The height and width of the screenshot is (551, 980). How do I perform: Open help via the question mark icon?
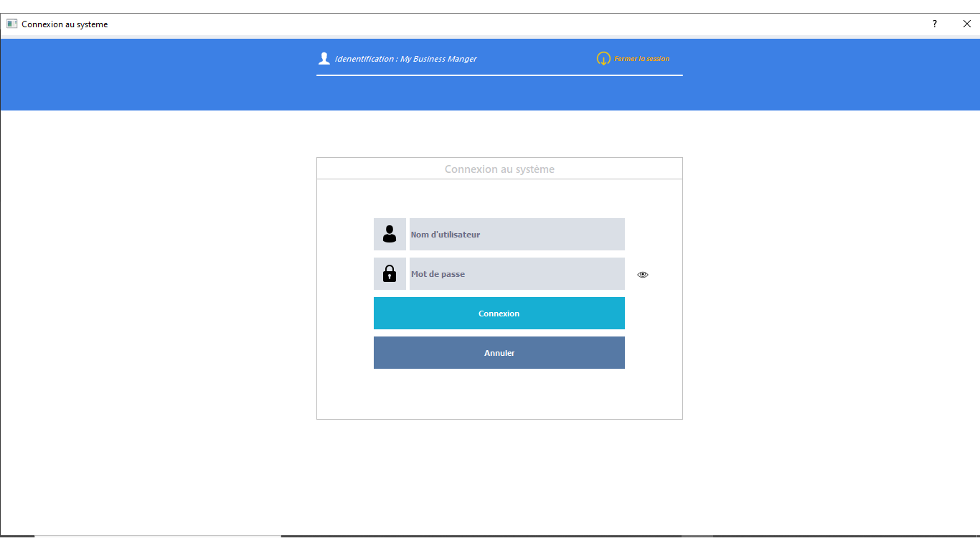pyautogui.click(x=934, y=24)
